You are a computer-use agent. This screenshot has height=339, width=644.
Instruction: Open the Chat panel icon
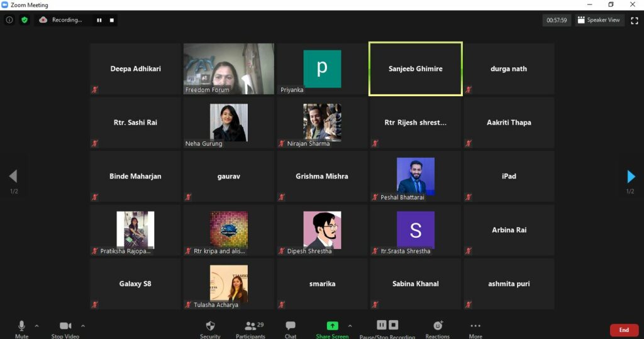point(291,326)
